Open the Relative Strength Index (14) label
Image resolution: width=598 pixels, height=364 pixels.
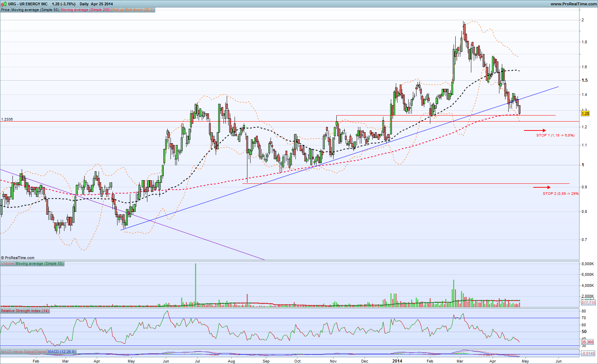25,311
